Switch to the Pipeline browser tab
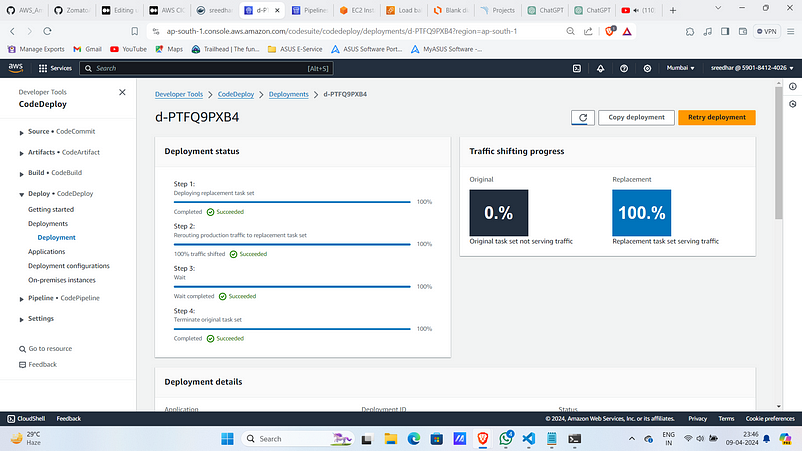 point(309,10)
